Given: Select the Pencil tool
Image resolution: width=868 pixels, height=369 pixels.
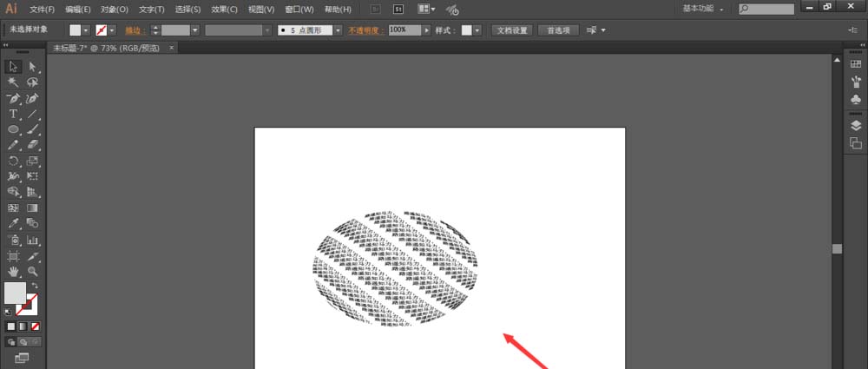Looking at the screenshot, I should coord(13,145).
